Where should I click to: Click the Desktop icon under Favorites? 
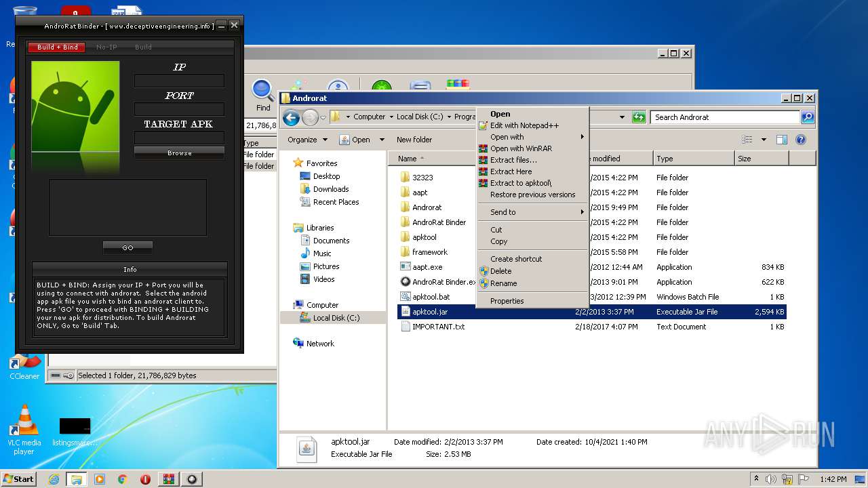[x=306, y=176]
